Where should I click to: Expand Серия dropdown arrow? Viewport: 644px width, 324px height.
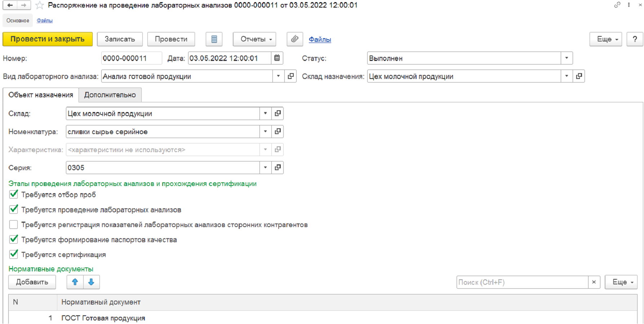click(x=265, y=168)
